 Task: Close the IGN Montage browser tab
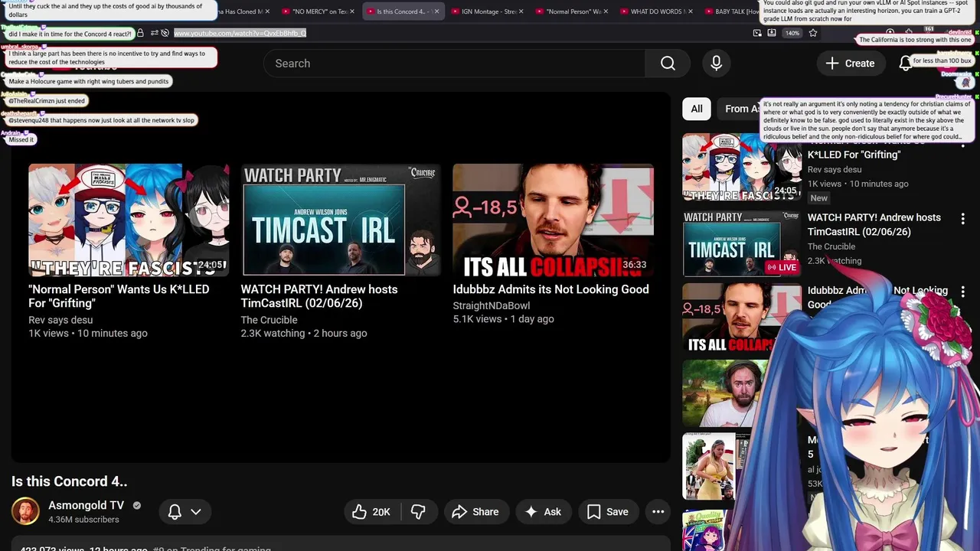tap(521, 11)
